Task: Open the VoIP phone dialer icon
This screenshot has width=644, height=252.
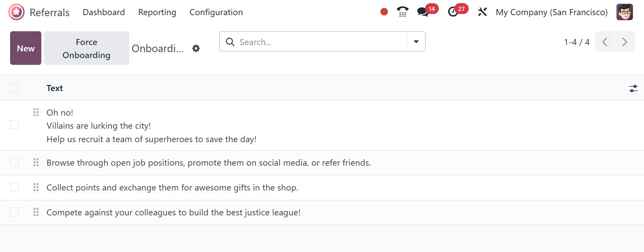Action: tap(402, 12)
